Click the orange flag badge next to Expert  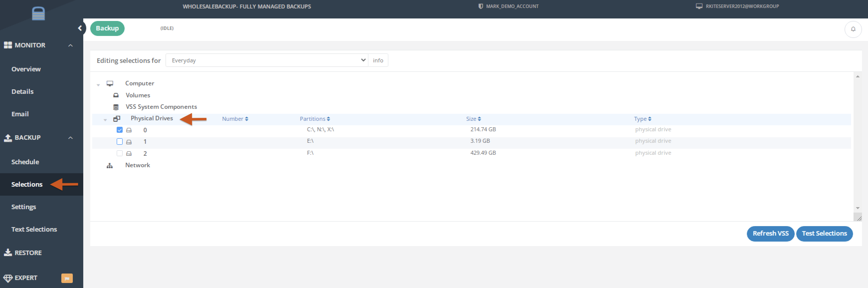pyautogui.click(x=67, y=278)
